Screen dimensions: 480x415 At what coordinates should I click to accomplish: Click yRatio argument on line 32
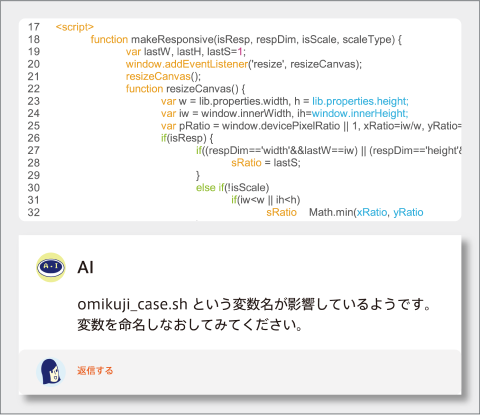pyautogui.click(x=408, y=212)
